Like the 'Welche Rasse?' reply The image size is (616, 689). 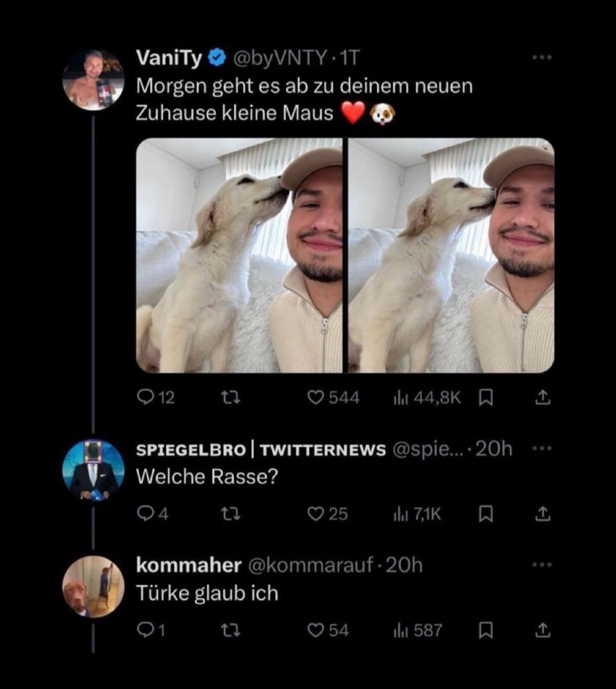tap(315, 514)
